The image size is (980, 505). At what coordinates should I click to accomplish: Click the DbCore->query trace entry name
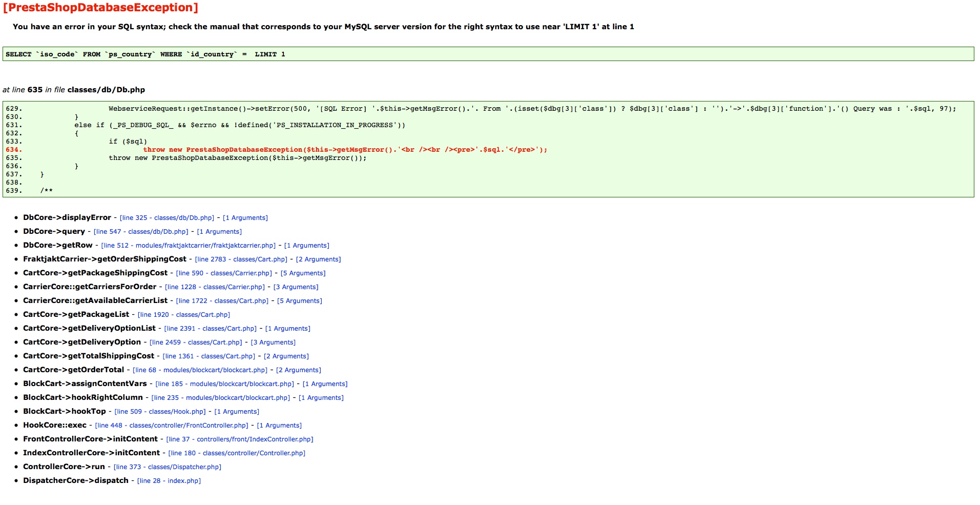(x=54, y=231)
